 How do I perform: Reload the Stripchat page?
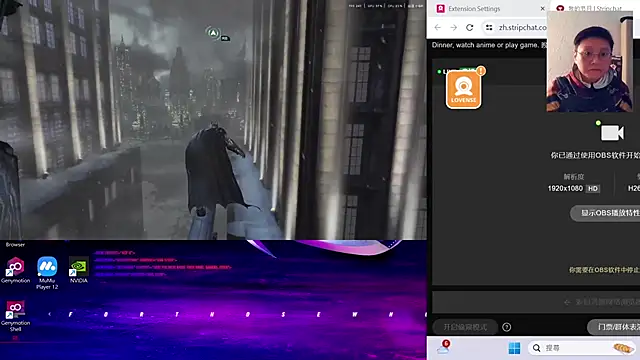tap(470, 27)
